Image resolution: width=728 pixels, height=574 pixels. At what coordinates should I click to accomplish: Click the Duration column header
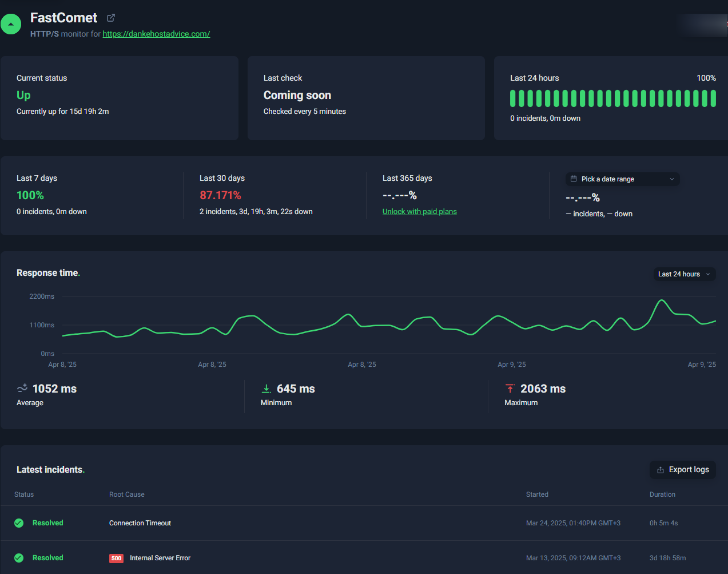click(662, 494)
